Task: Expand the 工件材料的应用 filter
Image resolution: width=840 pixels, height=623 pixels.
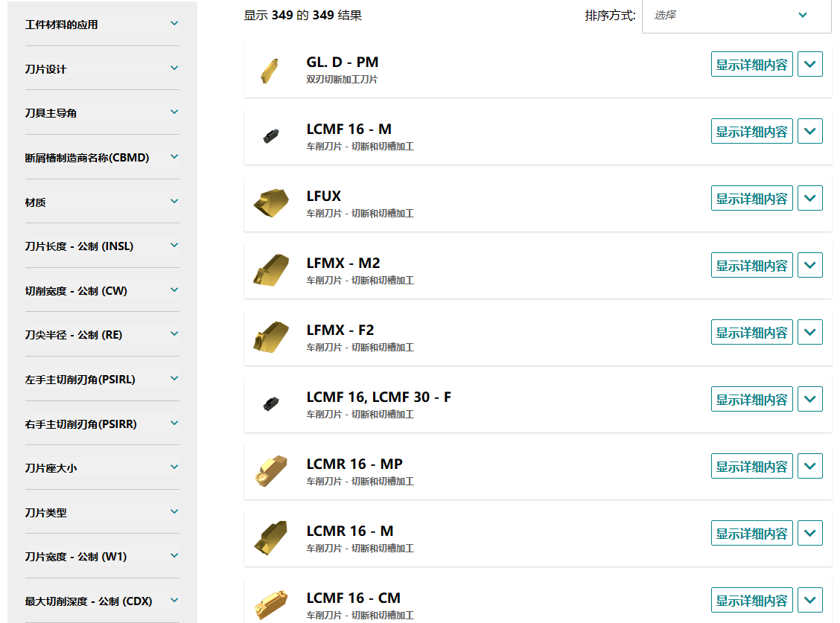Action: point(102,24)
